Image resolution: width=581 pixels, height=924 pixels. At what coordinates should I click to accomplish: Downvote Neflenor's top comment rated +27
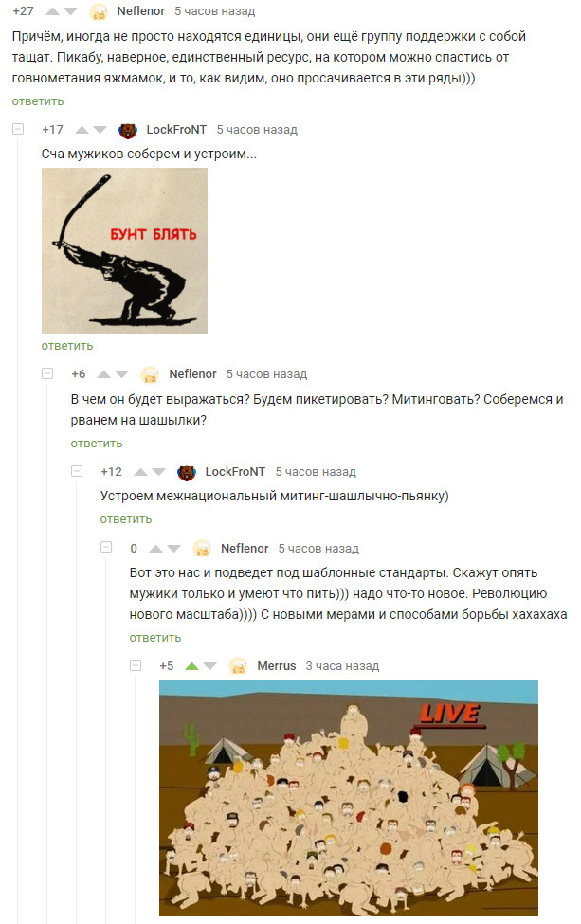click(x=71, y=11)
